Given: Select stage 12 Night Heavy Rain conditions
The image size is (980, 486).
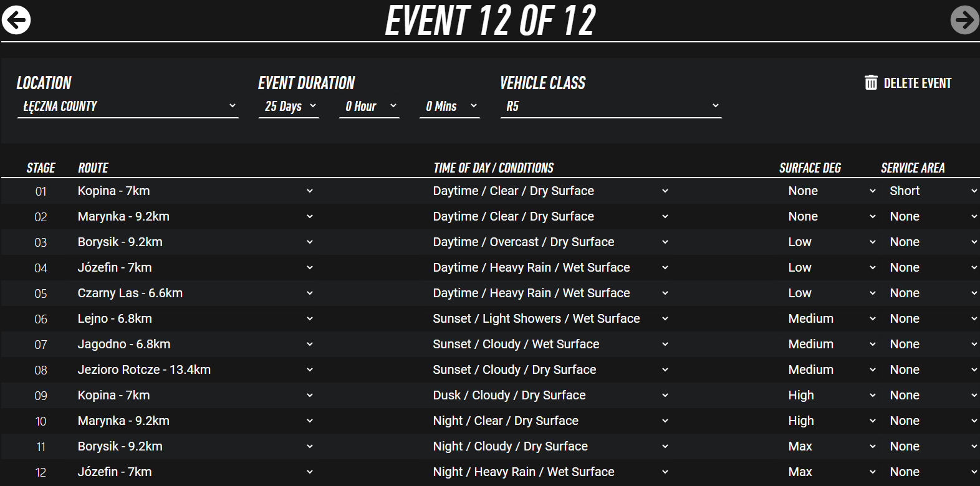Looking at the screenshot, I should point(550,472).
